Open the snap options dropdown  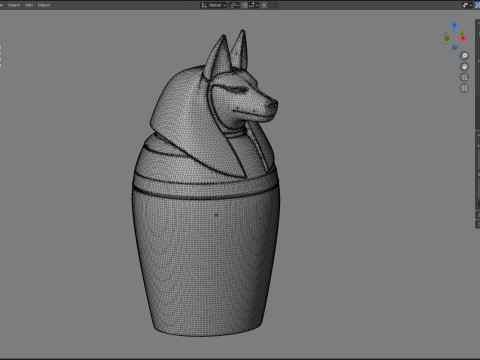(x=253, y=5)
